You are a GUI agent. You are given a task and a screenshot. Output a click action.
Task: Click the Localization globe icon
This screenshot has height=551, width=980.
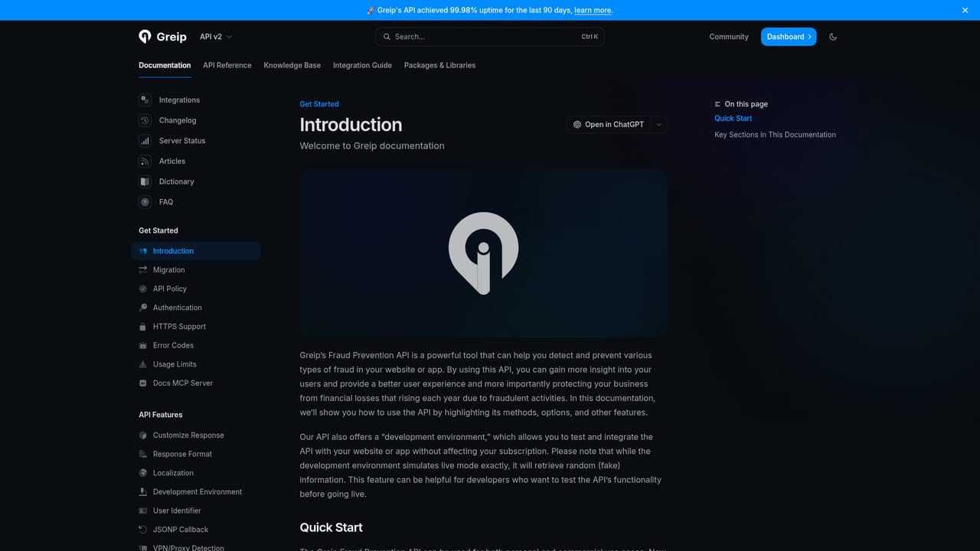[x=143, y=473]
